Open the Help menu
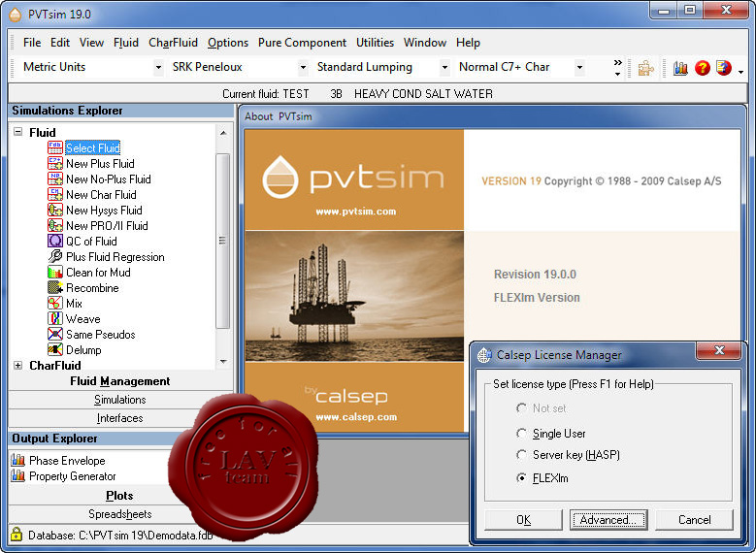756x553 pixels. coord(468,43)
